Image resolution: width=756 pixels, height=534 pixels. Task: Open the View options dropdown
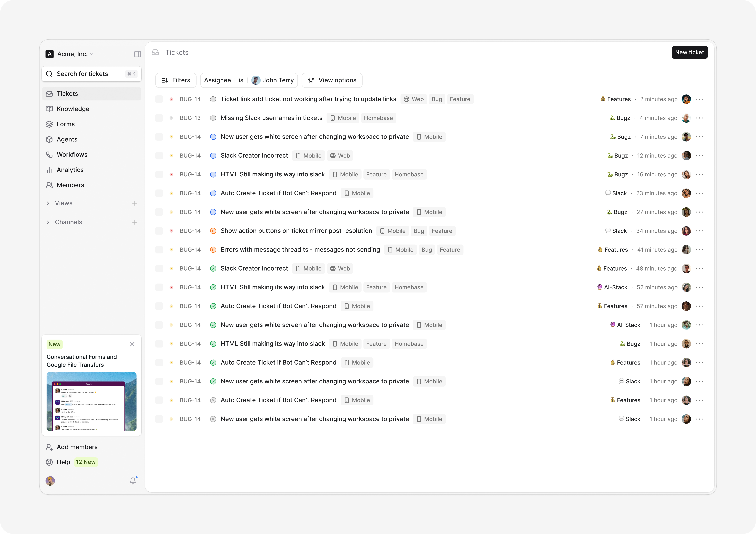tap(332, 80)
